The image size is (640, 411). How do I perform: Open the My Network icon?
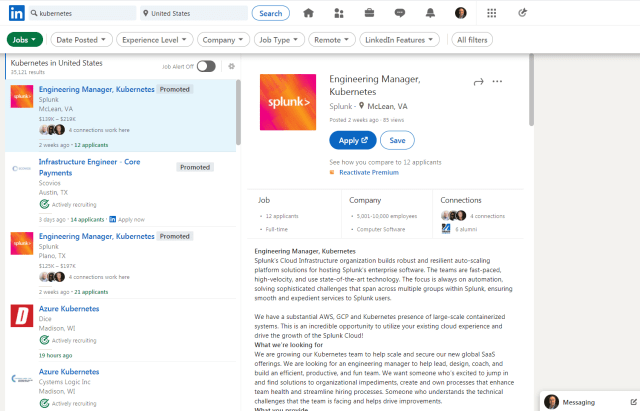pos(339,13)
